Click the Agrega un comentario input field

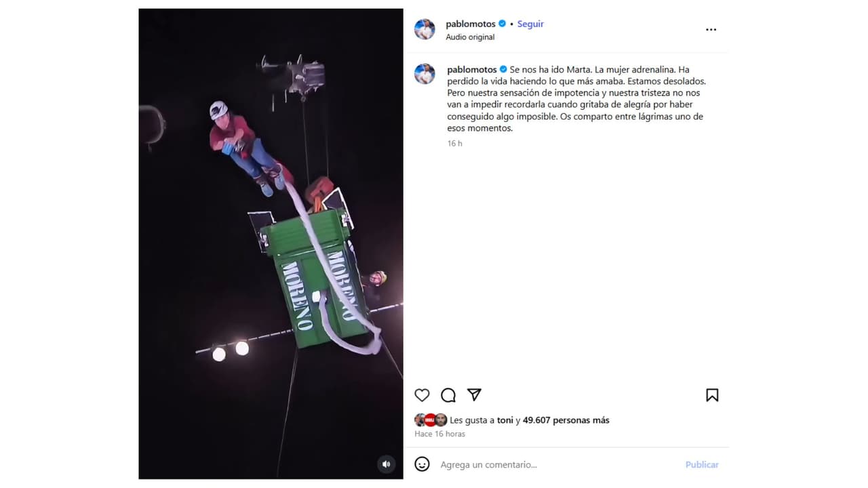point(488,464)
